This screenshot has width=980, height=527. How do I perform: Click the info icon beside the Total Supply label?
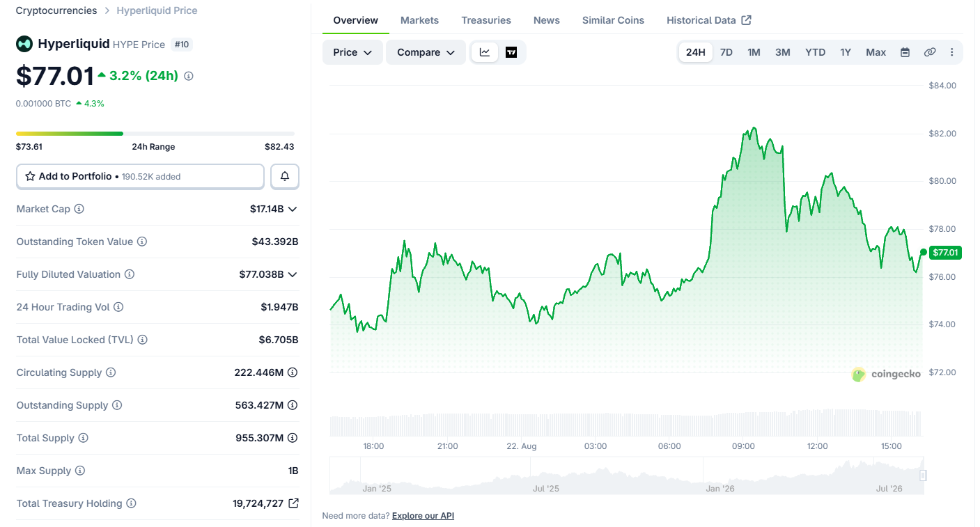coord(84,438)
